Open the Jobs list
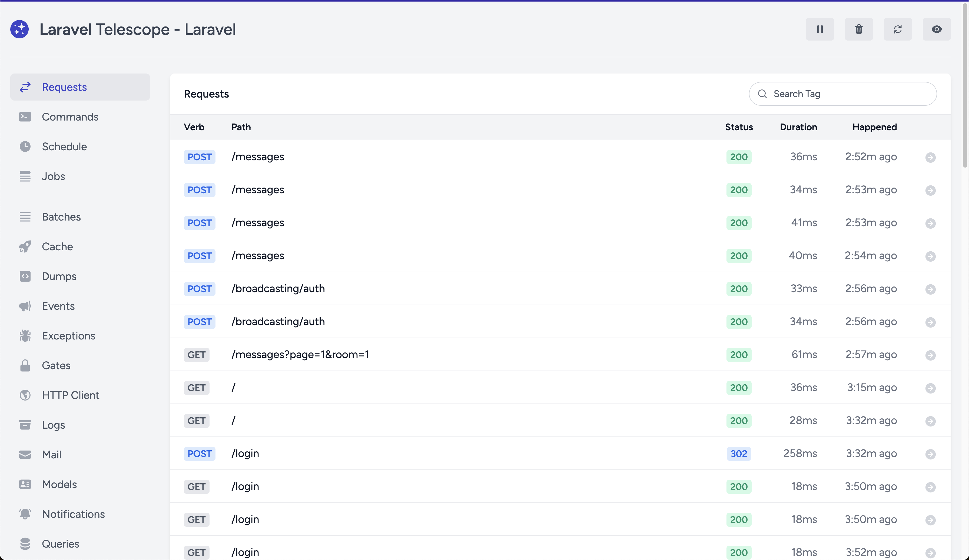This screenshot has width=969, height=560. point(54,176)
